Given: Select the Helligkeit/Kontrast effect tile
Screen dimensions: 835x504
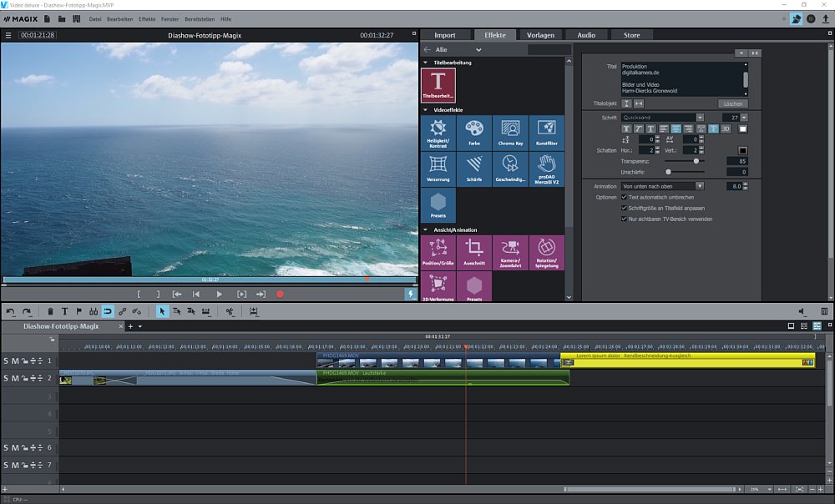Looking at the screenshot, I should (x=438, y=133).
